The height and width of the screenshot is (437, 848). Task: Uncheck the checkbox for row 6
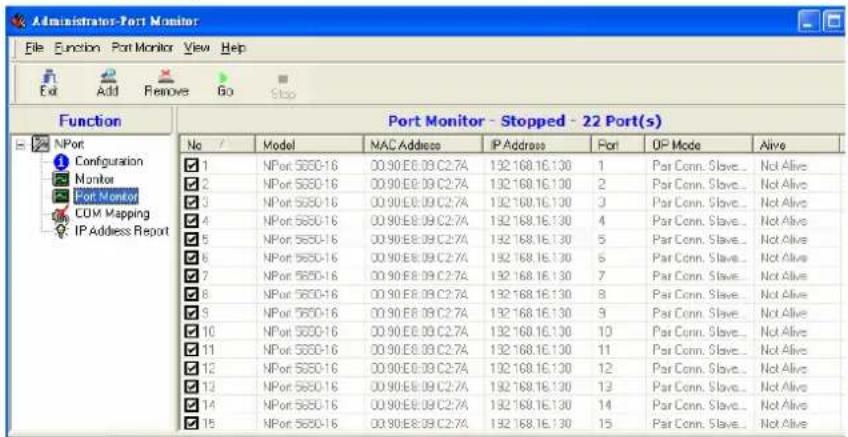click(x=191, y=258)
